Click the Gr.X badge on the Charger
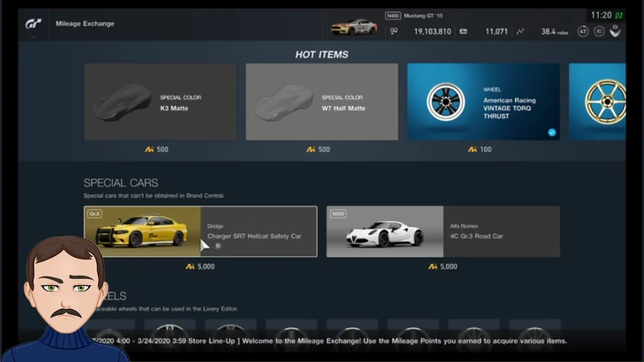644x362 pixels. pos(94,214)
